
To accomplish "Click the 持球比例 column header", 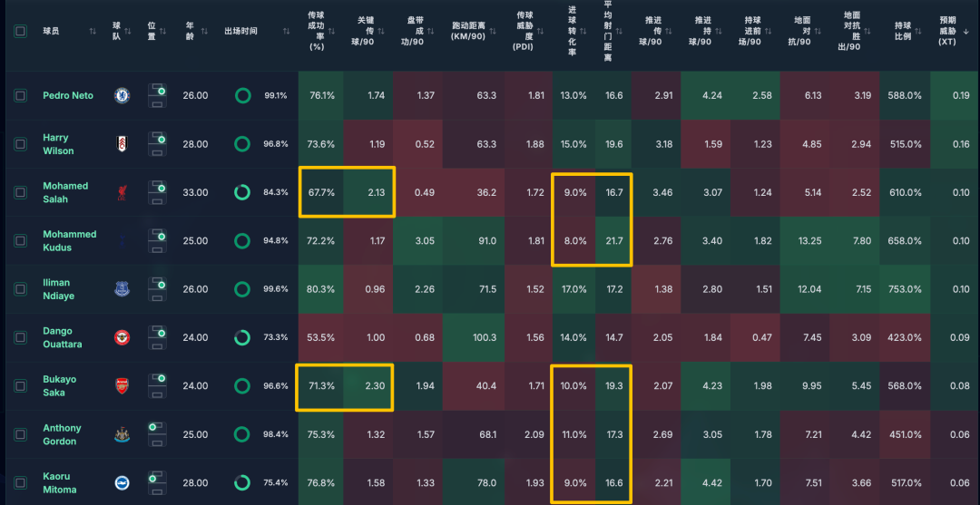I will [x=903, y=31].
